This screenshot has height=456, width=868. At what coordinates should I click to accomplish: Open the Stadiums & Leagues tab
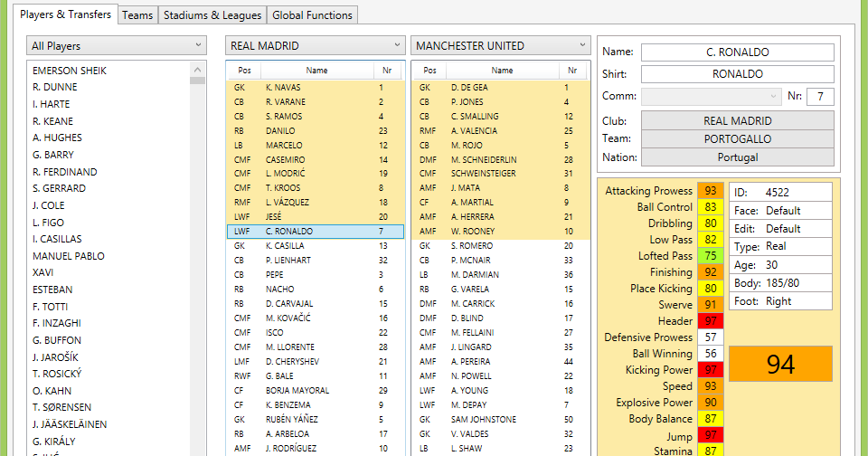(212, 15)
